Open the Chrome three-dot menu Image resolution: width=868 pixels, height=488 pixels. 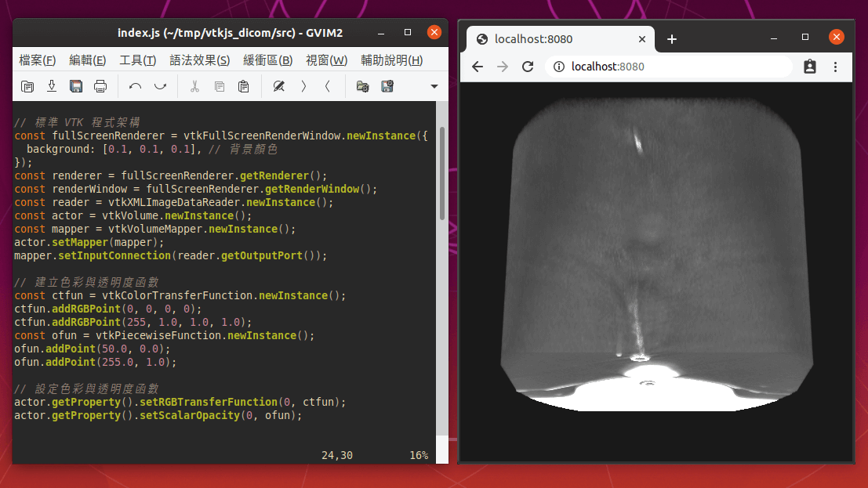836,67
